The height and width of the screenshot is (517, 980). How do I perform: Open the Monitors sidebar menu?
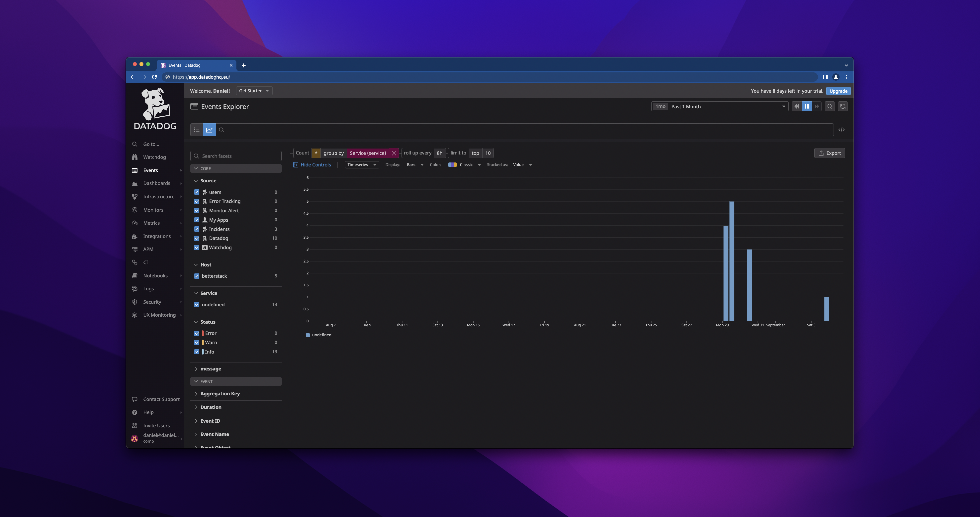point(153,210)
